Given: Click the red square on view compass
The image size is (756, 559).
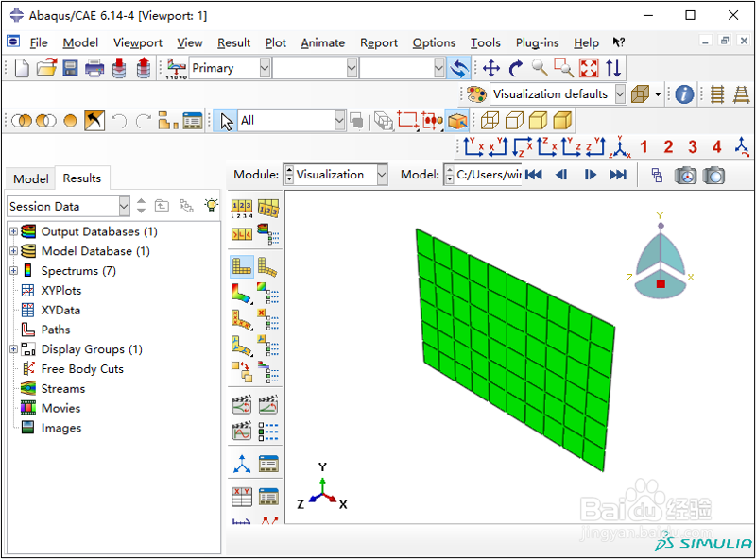Looking at the screenshot, I should point(661,284).
